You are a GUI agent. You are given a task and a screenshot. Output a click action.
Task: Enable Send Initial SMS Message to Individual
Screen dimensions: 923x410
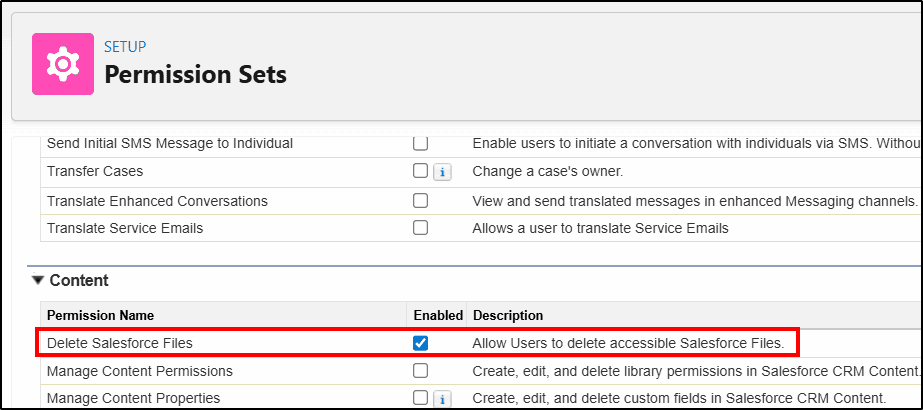pyautogui.click(x=420, y=143)
